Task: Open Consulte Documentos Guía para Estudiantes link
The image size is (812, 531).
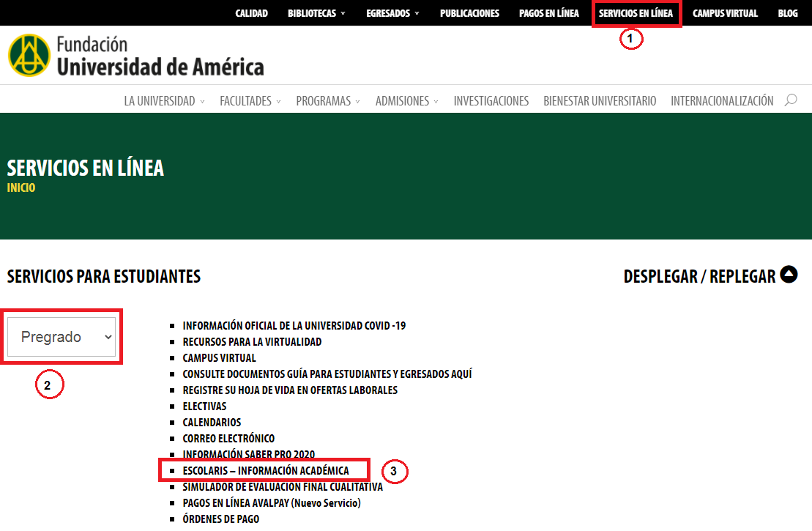Action: (327, 374)
